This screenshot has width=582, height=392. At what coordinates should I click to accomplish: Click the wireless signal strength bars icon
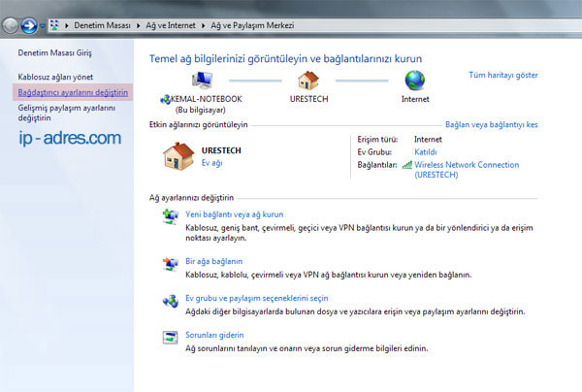406,165
